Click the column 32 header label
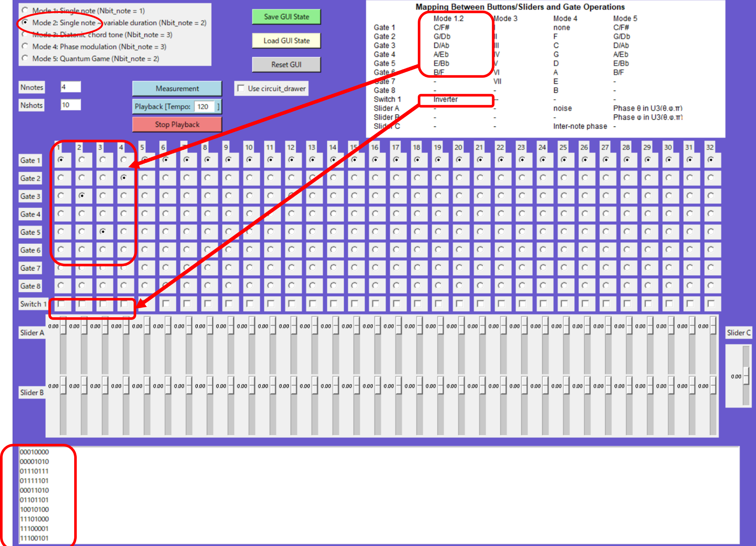The width and height of the screenshot is (756, 546). [709, 147]
